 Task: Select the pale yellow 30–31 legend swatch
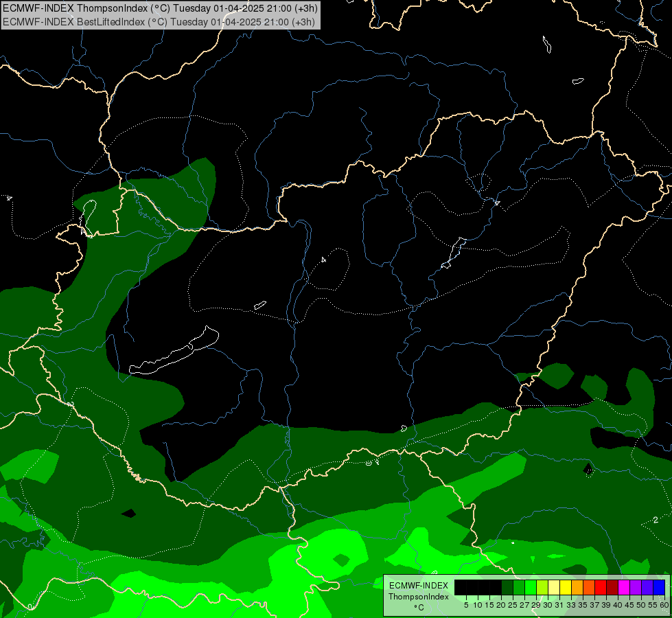(x=554, y=587)
